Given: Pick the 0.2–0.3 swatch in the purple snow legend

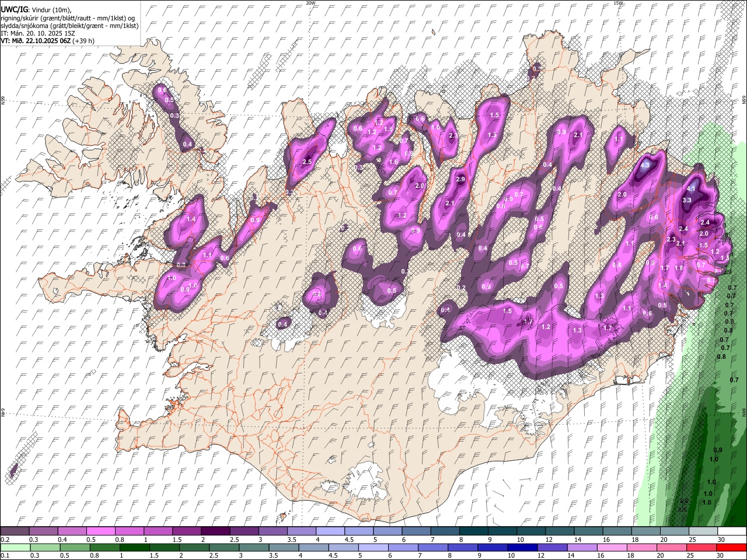Looking at the screenshot, I should point(15,531).
